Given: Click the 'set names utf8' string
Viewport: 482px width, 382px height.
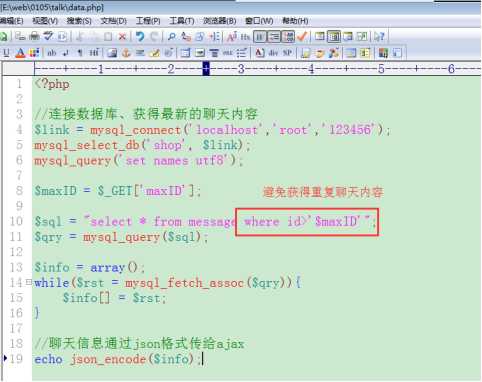Looking at the screenshot, I should [x=174, y=161].
